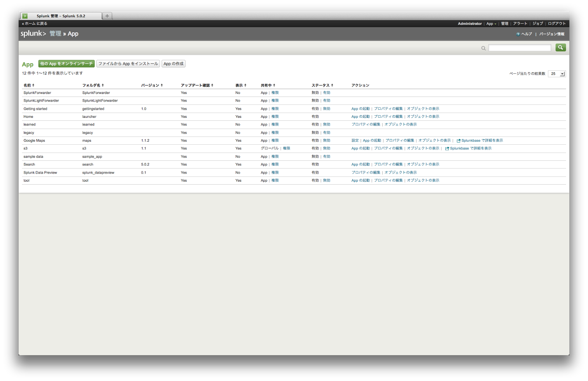Open a new browser tab with plus
This screenshot has width=588, height=381.
click(x=107, y=16)
